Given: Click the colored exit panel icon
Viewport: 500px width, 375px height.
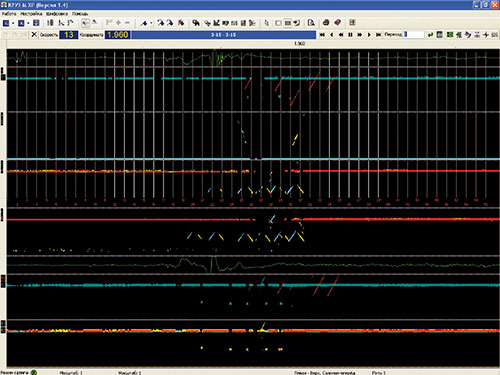Looking at the screenshot, I should click(x=352, y=23).
